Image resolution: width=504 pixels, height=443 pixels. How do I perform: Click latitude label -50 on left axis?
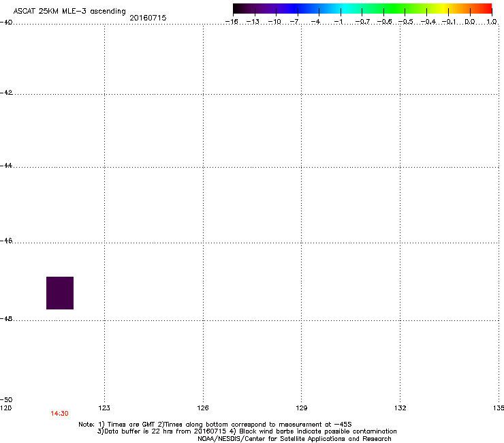point(6,400)
